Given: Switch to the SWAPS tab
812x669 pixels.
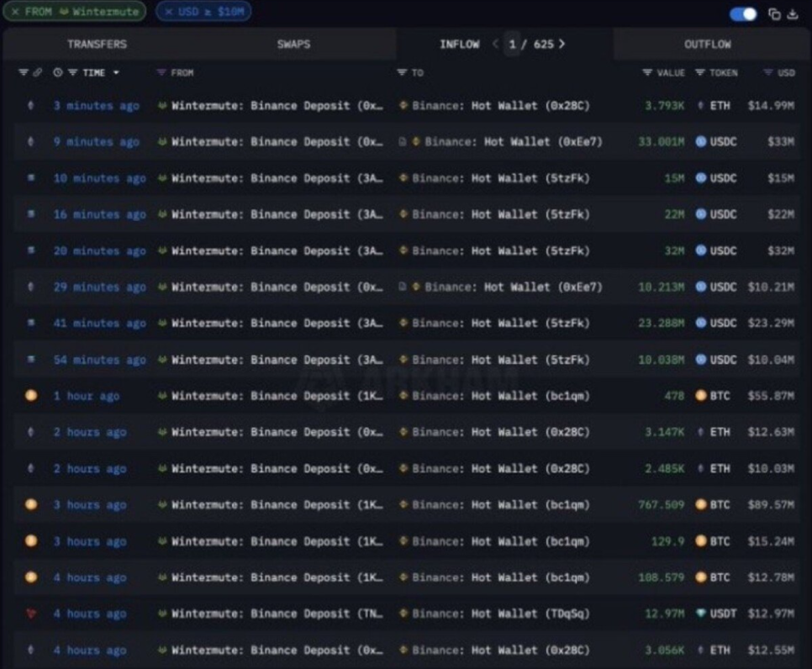Looking at the screenshot, I should pos(293,44).
